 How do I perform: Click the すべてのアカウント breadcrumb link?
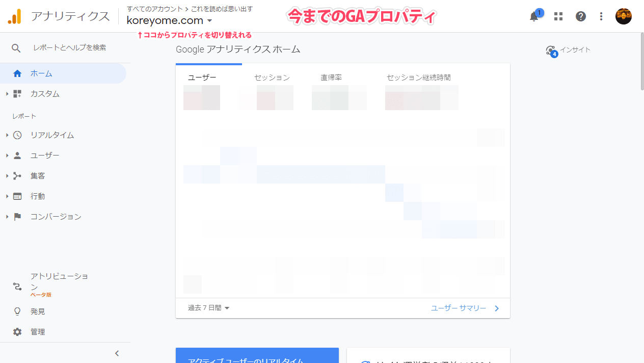click(x=155, y=9)
